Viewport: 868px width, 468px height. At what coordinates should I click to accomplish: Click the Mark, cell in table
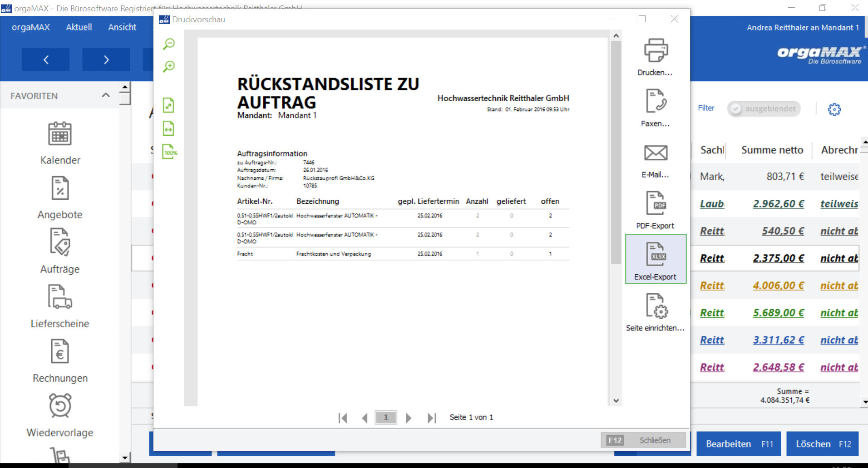point(711,177)
